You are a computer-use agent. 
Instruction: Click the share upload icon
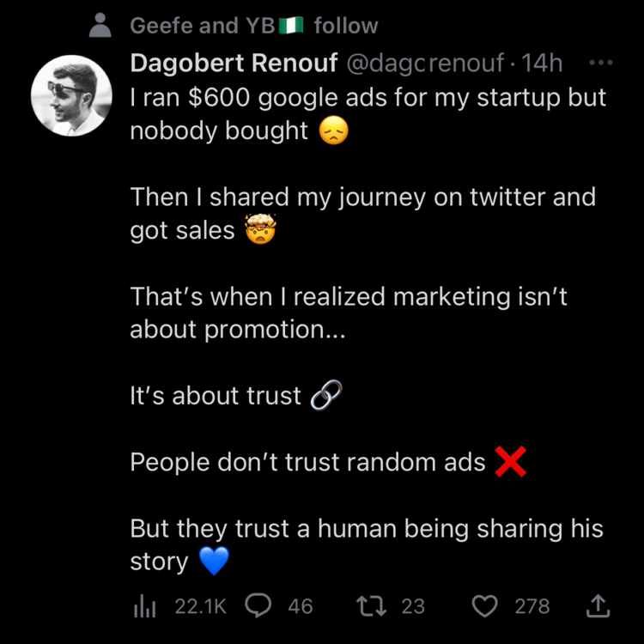(x=597, y=606)
